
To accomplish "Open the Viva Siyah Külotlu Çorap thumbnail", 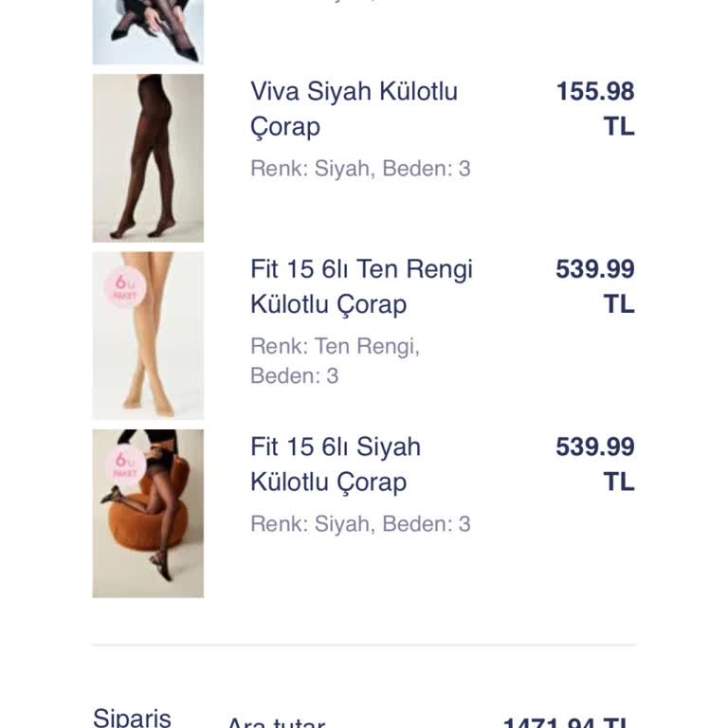I will (148, 158).
